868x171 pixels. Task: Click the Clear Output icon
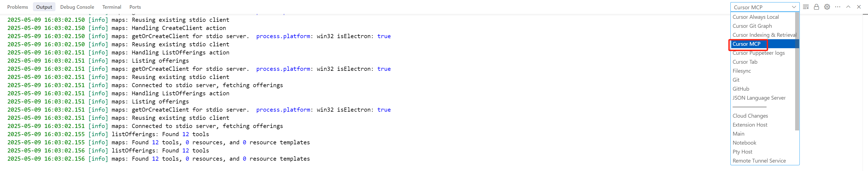click(806, 7)
